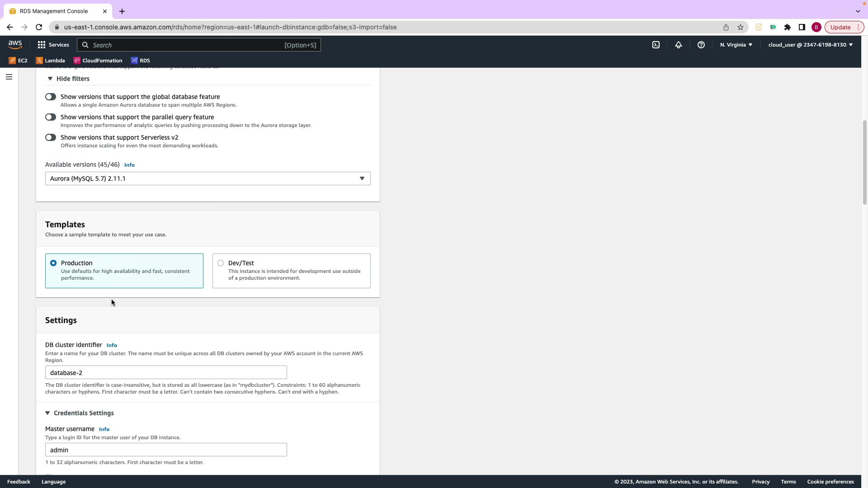Open the CloudFormation favorite shortcut
Screen dimensions: 868x488
[x=98, y=61]
